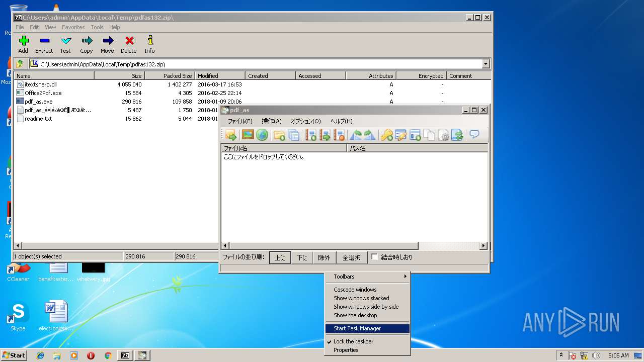Click the 7-Zip horizontal scrollbar left arrow
Viewport: 644px width, 362px height.
[18, 246]
